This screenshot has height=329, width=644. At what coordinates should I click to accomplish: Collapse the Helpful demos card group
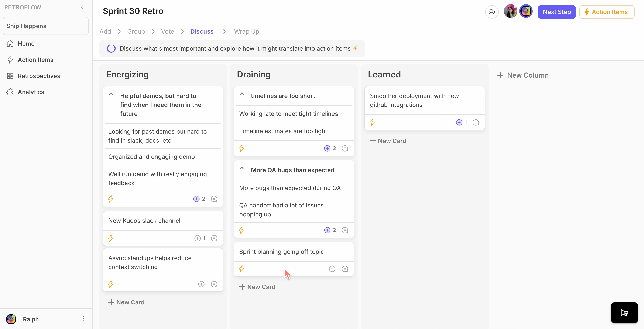tap(111, 94)
